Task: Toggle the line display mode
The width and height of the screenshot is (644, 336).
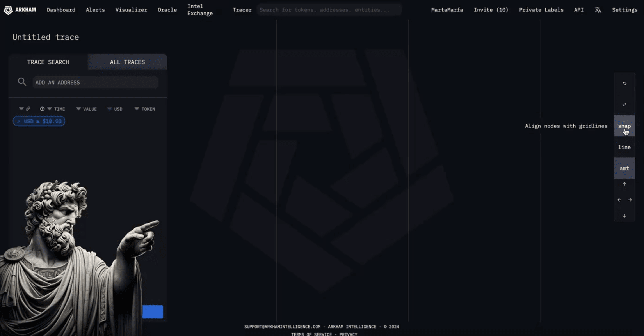Action: (x=624, y=147)
